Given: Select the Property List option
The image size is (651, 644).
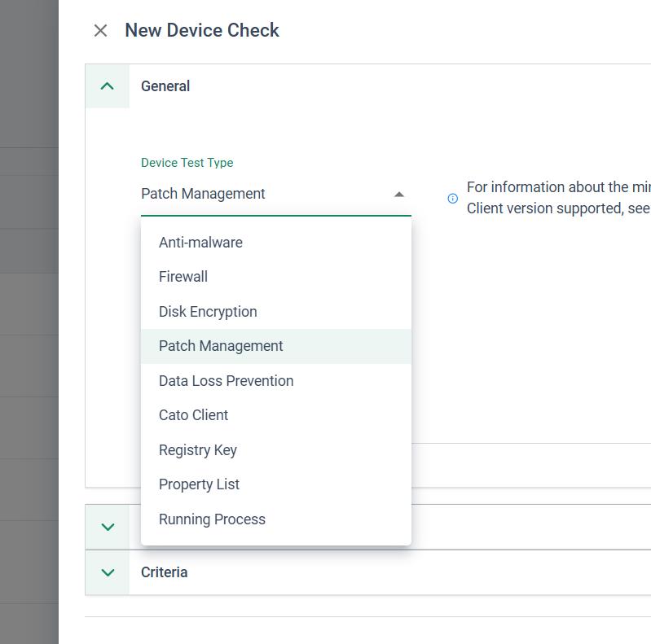Looking at the screenshot, I should pyautogui.click(x=199, y=484).
